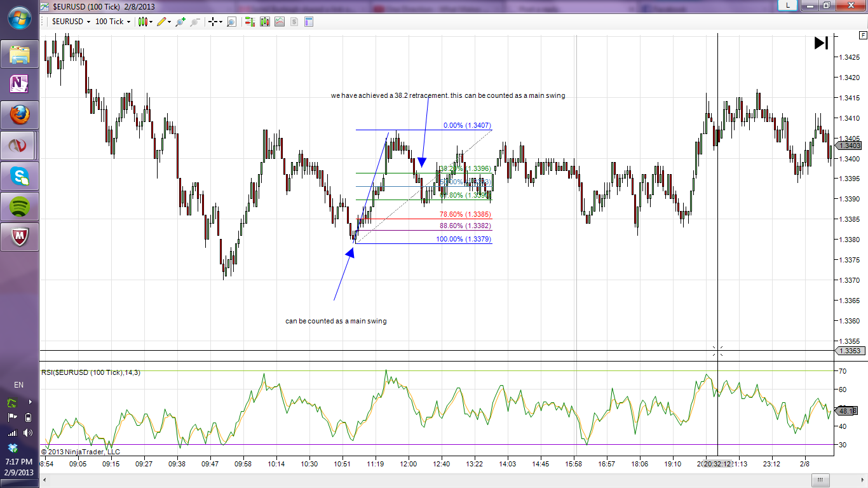Select the pencil drawing tools icon
Viewport: 868px width, 488px height.
click(161, 22)
